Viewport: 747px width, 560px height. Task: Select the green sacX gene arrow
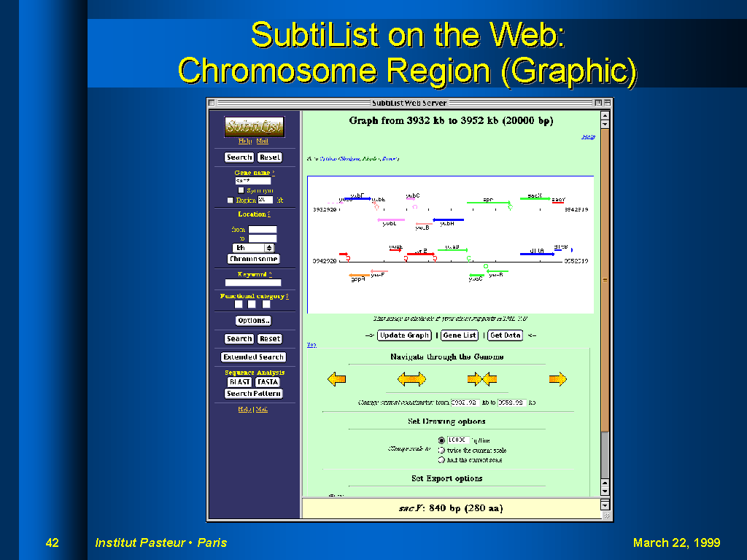pyautogui.click(x=535, y=198)
